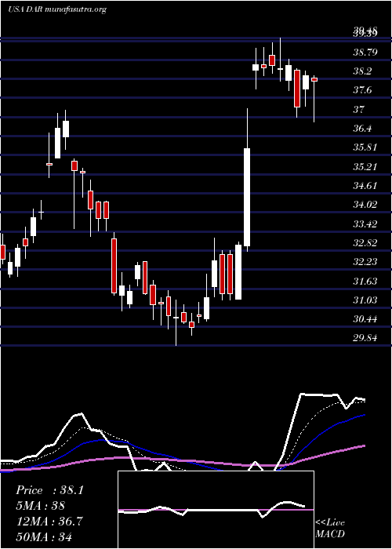Click the MACD inset panel chart
Screen dimensions: 392x549
[x=216, y=510]
